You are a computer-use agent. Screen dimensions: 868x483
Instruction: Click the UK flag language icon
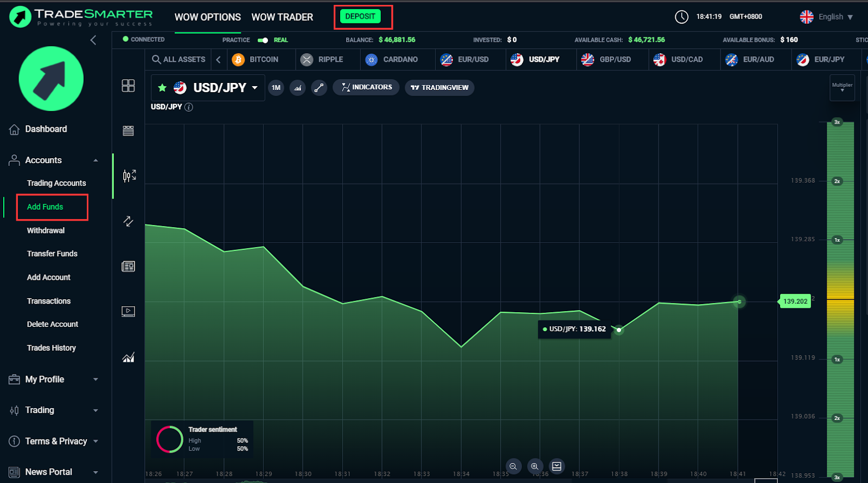point(807,17)
